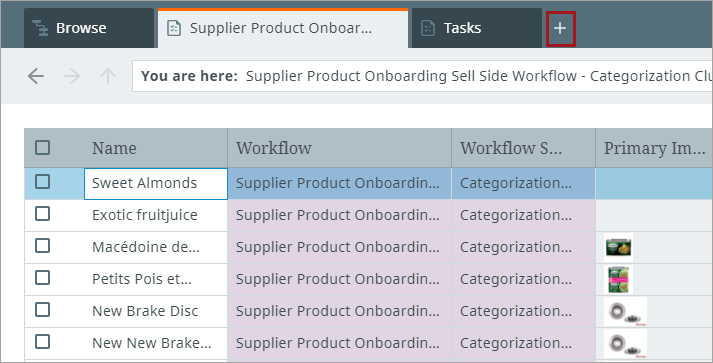The width and height of the screenshot is (713, 363).
Task: Click the 'You are here' breadcrumb path field
Action: point(422,76)
